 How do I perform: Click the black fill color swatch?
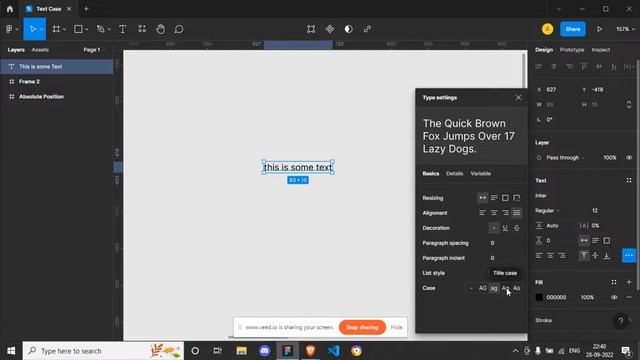coord(539,298)
